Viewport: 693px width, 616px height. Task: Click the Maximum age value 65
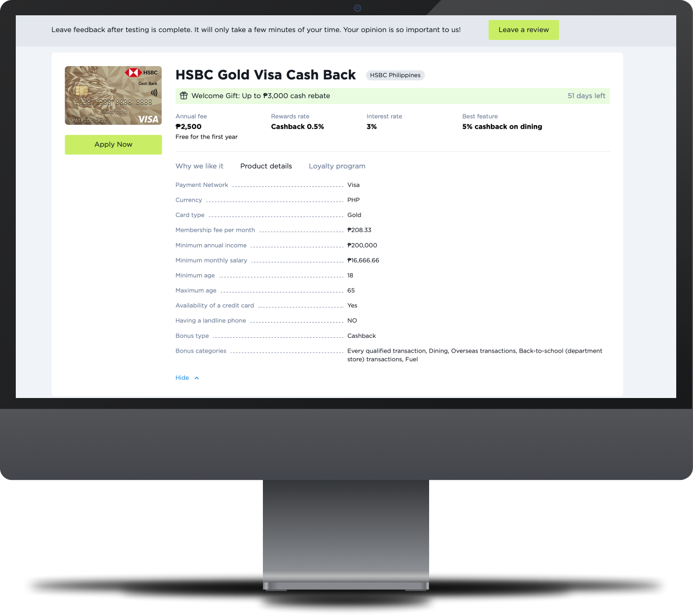pos(351,290)
